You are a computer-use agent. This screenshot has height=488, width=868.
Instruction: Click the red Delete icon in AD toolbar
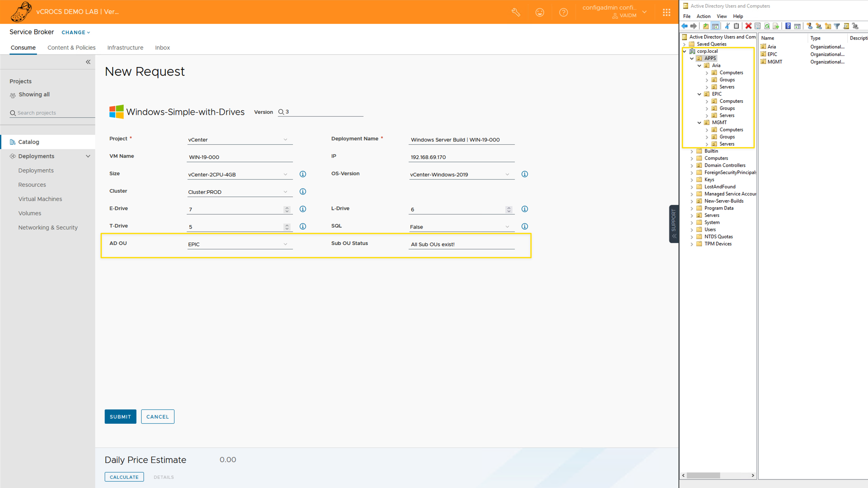(748, 26)
